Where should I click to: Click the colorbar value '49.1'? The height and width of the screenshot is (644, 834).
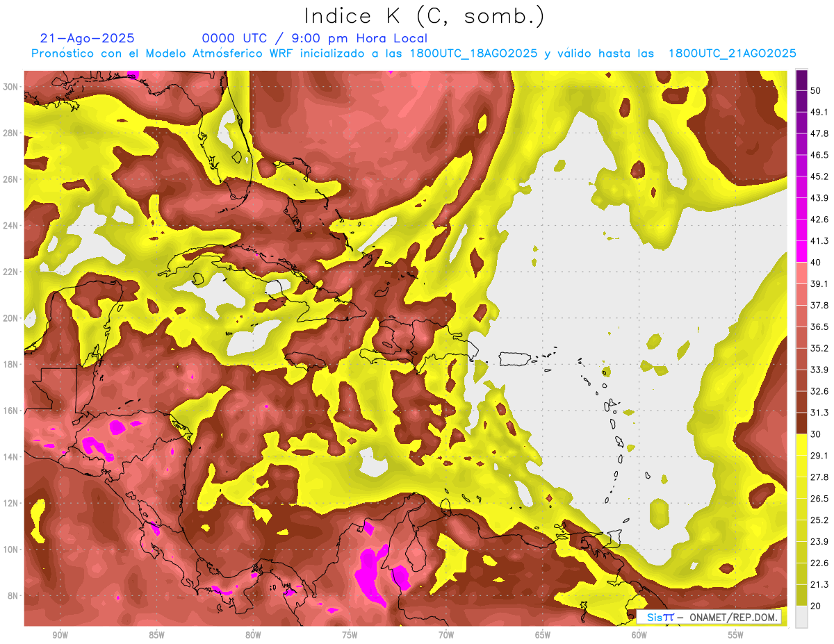click(819, 113)
